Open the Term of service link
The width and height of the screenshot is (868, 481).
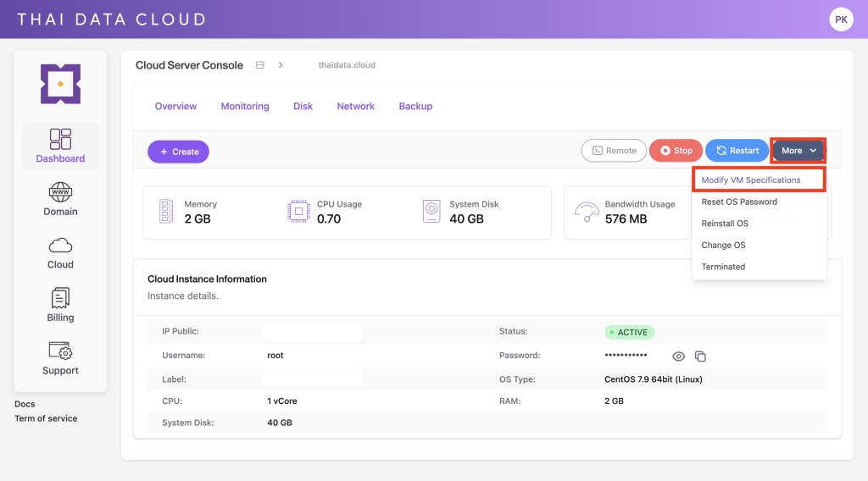tap(46, 418)
